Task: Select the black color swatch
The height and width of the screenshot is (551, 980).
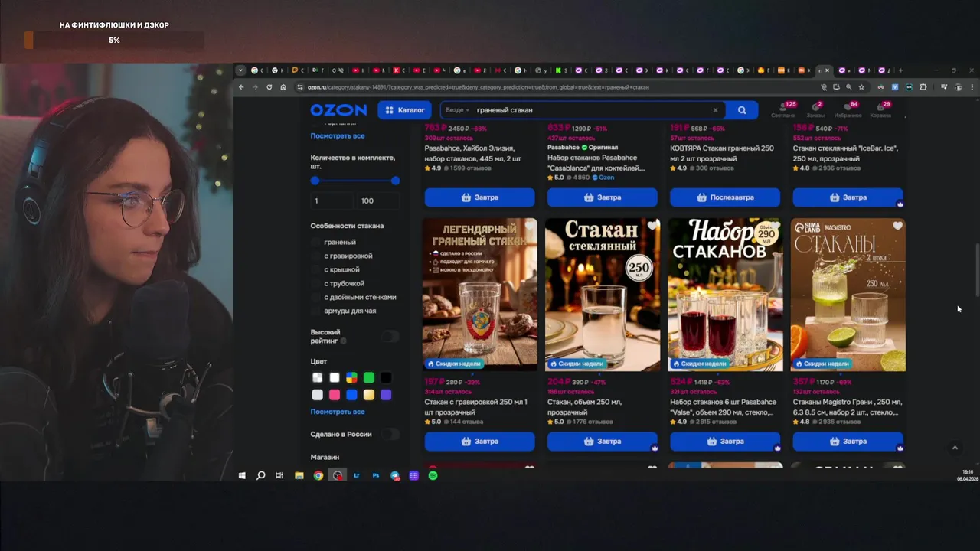Action: point(386,377)
